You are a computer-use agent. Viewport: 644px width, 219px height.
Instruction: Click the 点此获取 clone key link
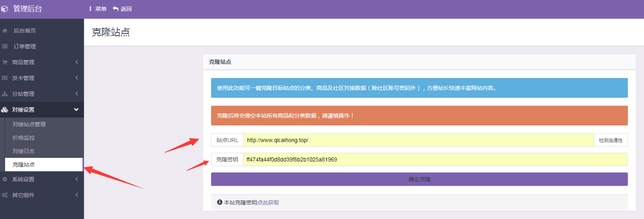(x=268, y=203)
